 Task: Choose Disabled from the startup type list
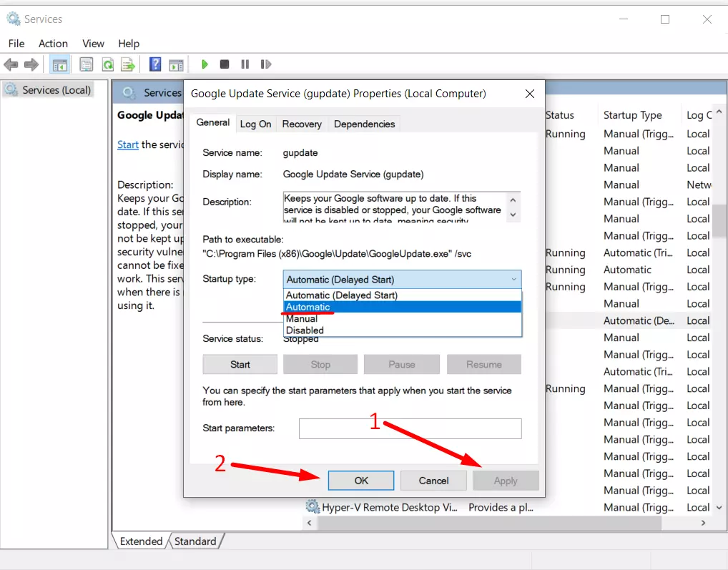tap(402, 330)
